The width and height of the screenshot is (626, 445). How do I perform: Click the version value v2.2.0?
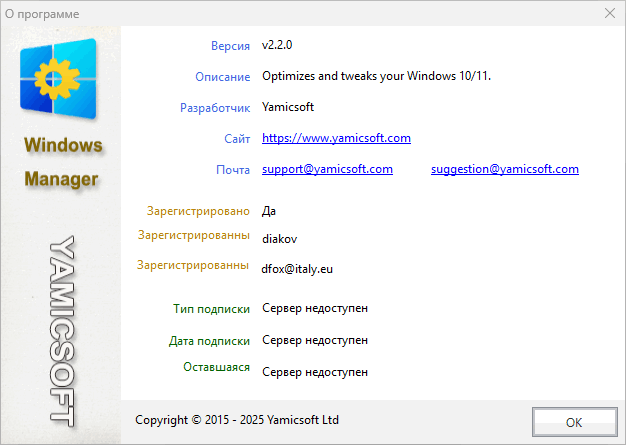pos(277,45)
